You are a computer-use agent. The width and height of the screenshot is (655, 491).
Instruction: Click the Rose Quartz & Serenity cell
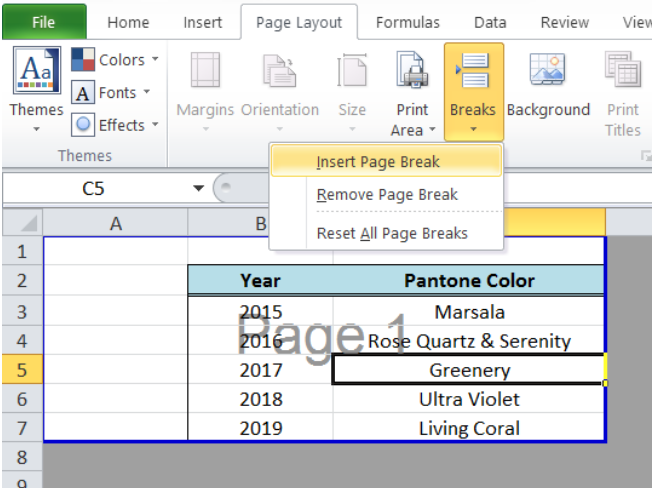tap(469, 341)
